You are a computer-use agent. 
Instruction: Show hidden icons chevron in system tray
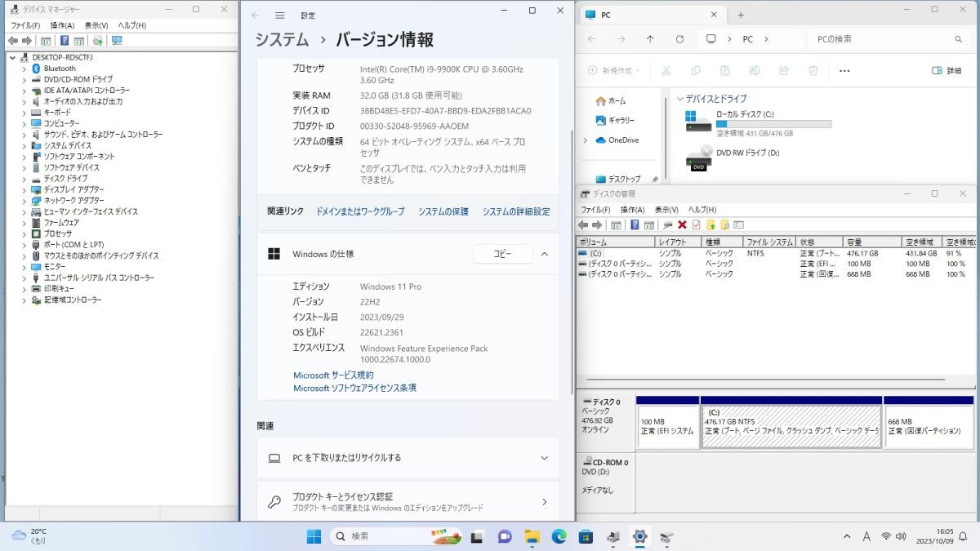(x=847, y=536)
